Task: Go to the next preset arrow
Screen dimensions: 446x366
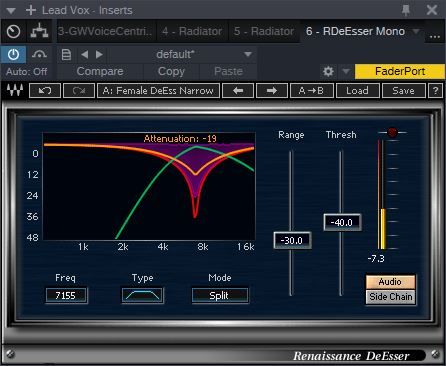Action: 99,54
